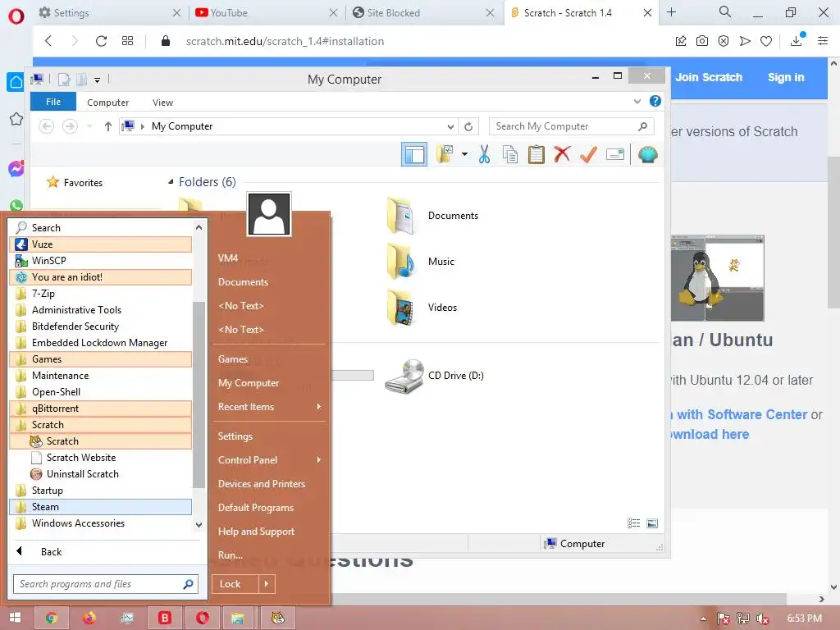
Task: Open the Computer ribbon tab
Action: pyautogui.click(x=107, y=103)
